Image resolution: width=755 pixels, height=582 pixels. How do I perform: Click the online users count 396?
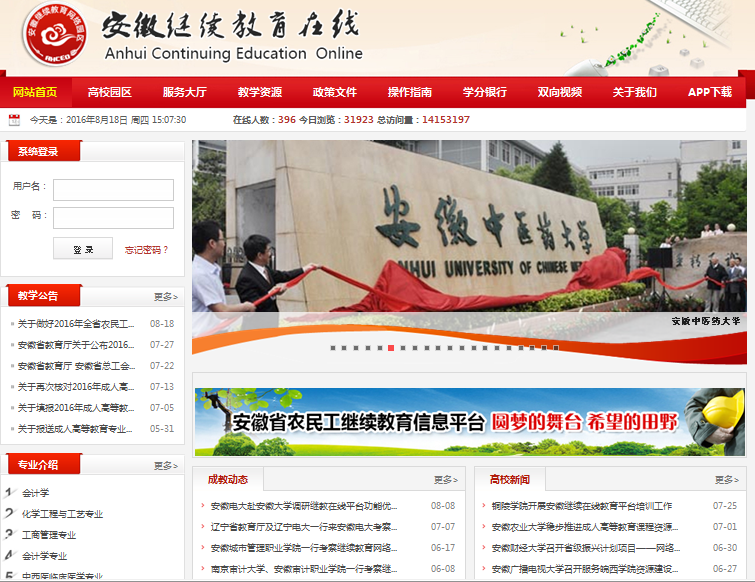coord(287,120)
